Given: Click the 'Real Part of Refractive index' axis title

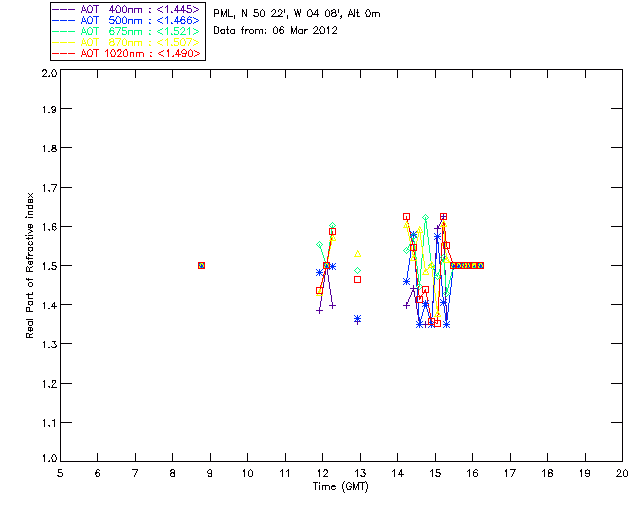Looking at the screenshot, I should point(29,265).
